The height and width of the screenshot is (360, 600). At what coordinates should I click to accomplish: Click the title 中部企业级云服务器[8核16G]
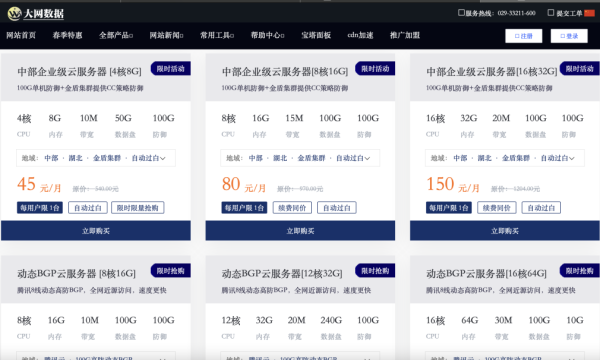point(285,72)
